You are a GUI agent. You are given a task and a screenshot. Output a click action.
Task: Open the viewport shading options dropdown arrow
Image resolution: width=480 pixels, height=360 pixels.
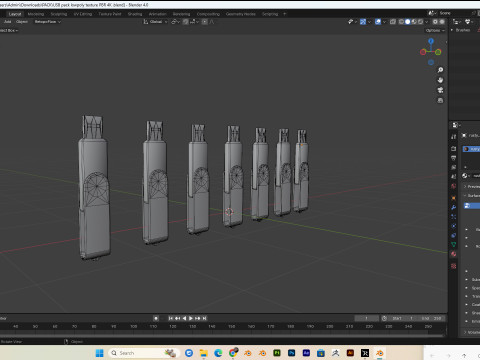click(x=426, y=22)
